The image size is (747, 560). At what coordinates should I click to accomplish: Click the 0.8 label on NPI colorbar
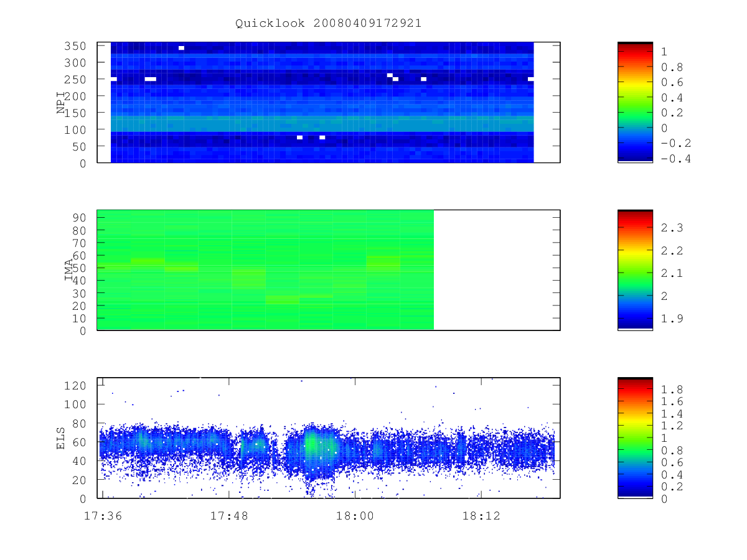pyautogui.click(x=672, y=67)
